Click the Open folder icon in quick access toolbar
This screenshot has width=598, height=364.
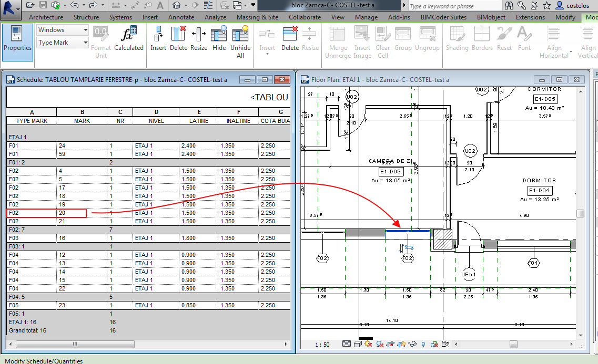[x=31, y=5]
